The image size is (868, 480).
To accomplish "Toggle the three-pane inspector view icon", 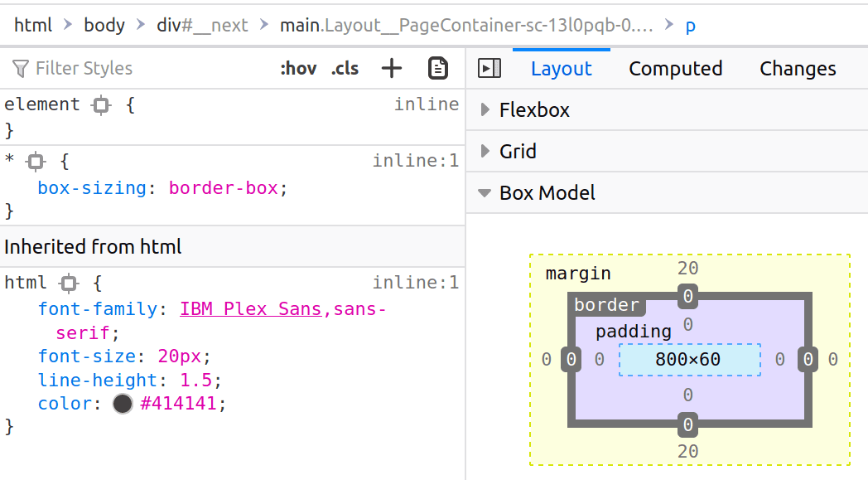I will click(x=489, y=69).
